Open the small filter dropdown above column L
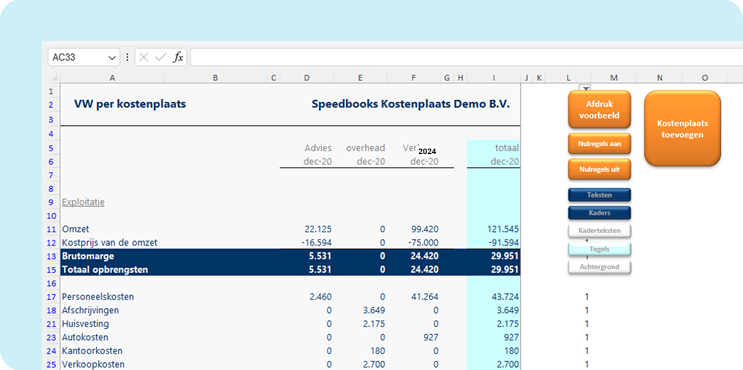 [586, 88]
